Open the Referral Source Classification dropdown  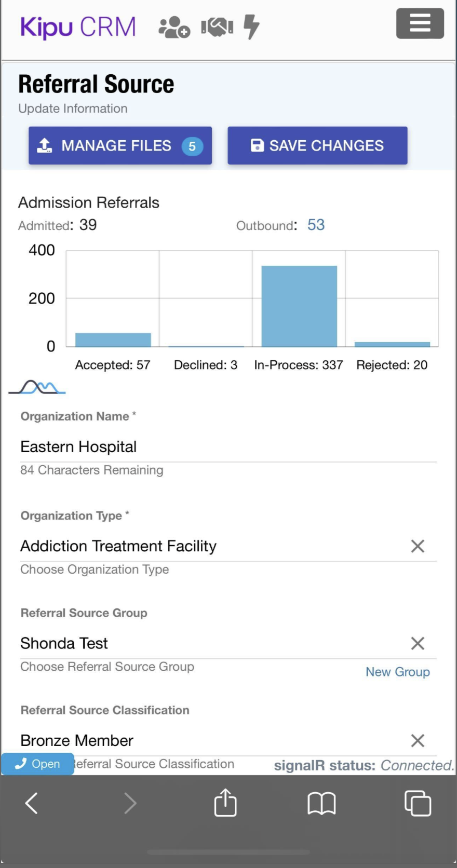point(208,741)
